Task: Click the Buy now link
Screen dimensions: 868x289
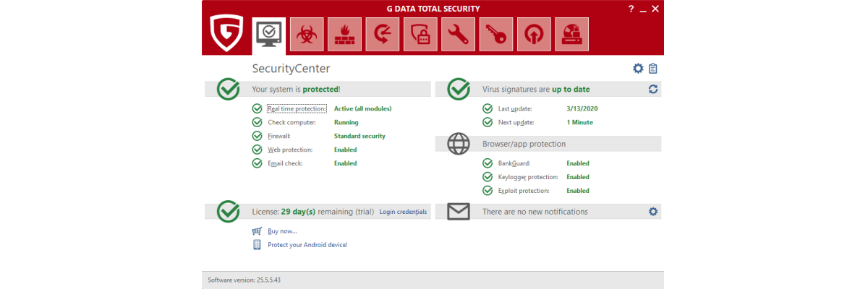Action: [282, 231]
